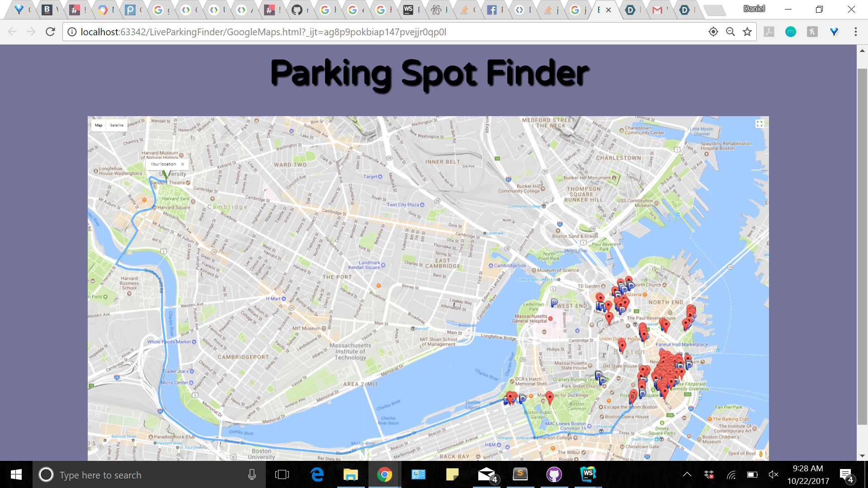Go back to previous page

(x=12, y=32)
